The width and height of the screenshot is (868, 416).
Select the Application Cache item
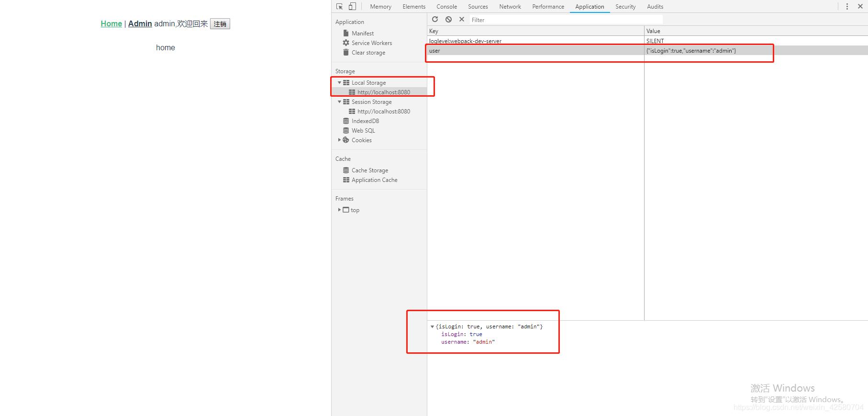[375, 180]
